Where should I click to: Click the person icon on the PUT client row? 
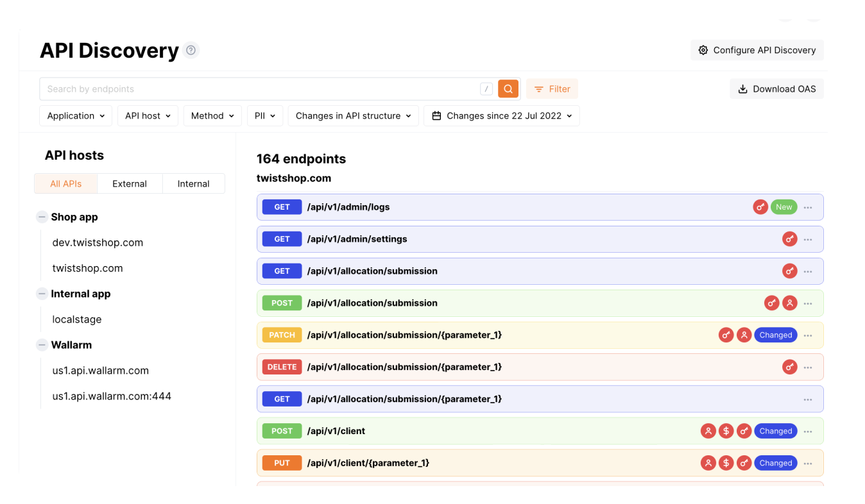(708, 463)
